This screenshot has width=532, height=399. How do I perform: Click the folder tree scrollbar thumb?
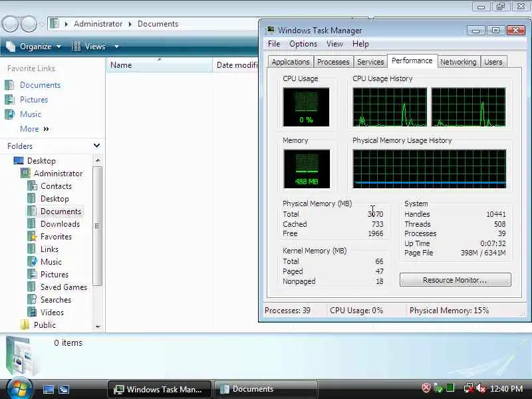98,226
